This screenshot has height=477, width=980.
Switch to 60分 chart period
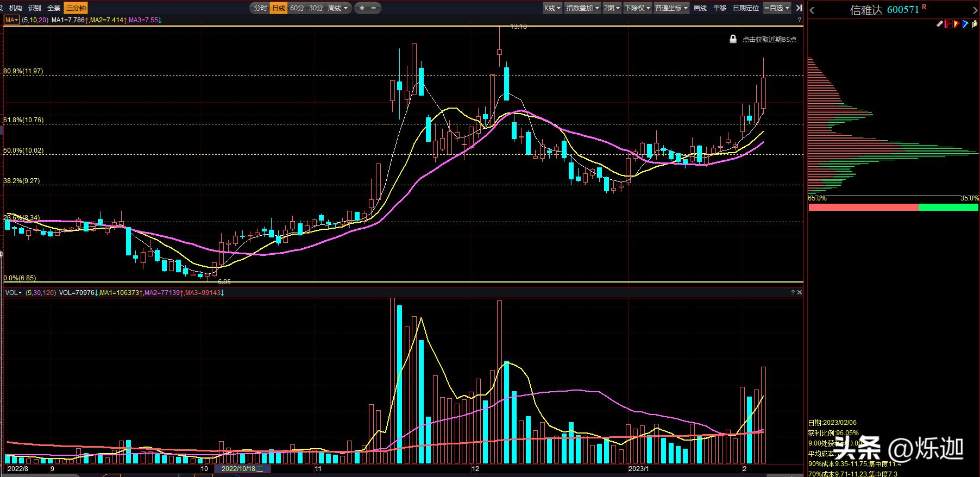pyautogui.click(x=297, y=8)
